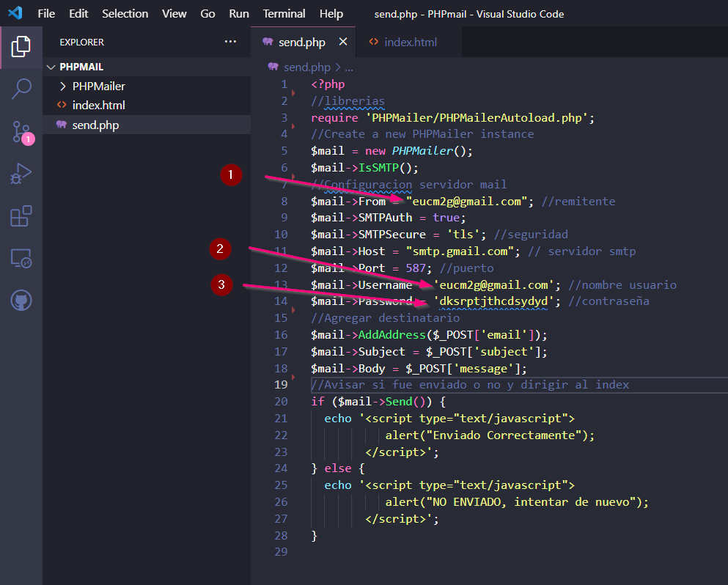This screenshot has width=728, height=585.
Task: Click $_POST['subject'] on line 17
Action: [483, 351]
